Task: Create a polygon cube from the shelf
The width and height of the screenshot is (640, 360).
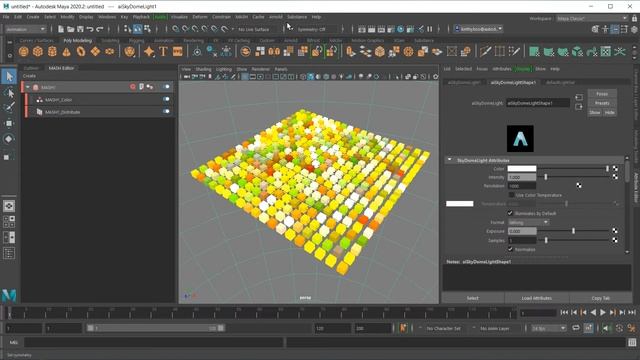Action: click(x=38, y=51)
